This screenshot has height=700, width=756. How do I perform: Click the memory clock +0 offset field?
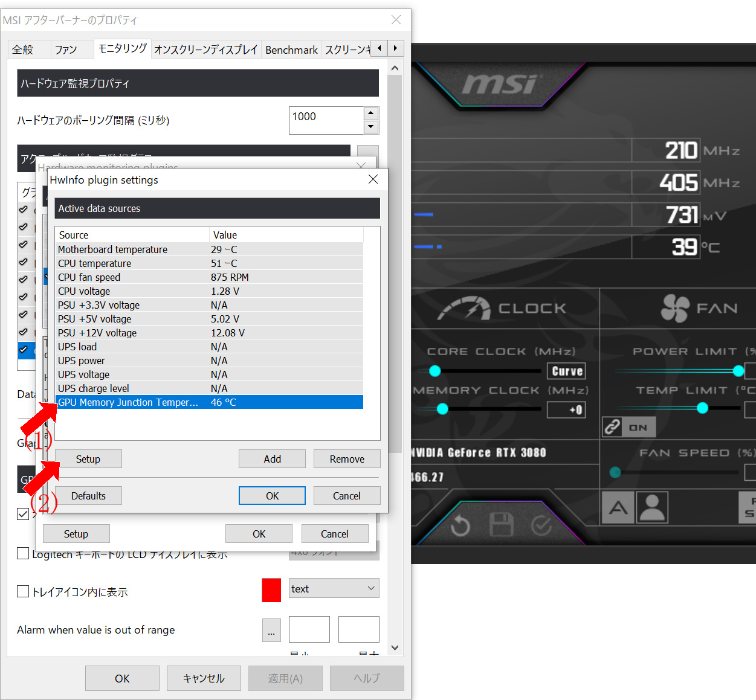pyautogui.click(x=566, y=409)
